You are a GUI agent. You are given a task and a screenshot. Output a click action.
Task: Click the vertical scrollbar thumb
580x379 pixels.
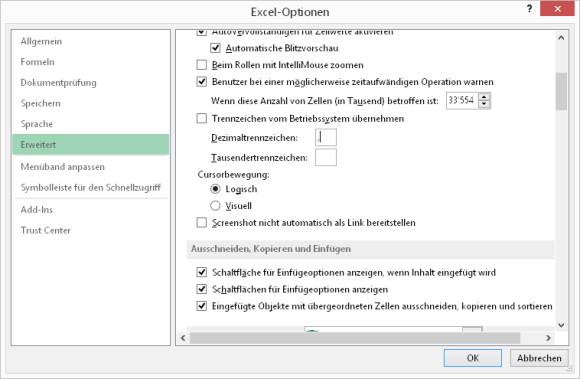pos(561,91)
